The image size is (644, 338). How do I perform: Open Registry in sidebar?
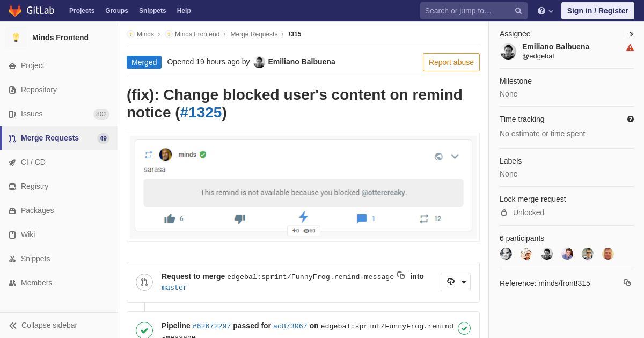(x=59, y=186)
